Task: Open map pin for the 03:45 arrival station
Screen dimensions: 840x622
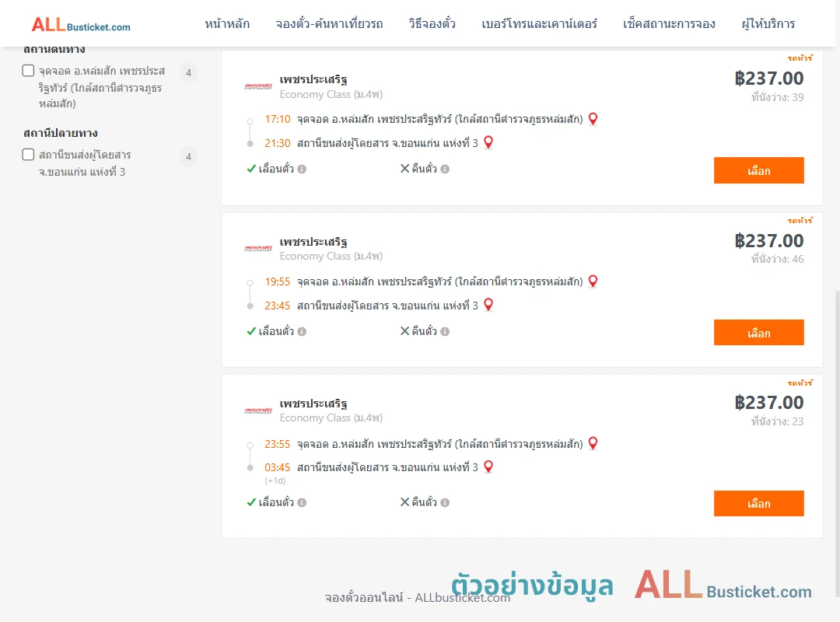Action: click(x=488, y=466)
